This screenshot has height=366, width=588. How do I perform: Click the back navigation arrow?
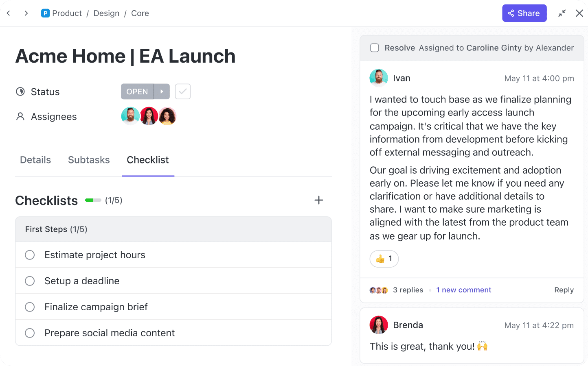tap(8, 13)
